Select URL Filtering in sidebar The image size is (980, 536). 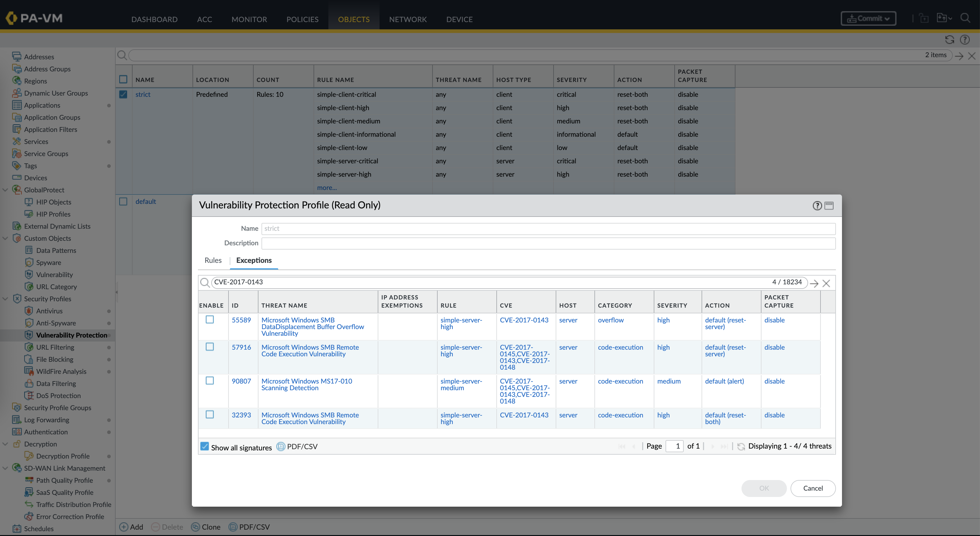tap(55, 347)
